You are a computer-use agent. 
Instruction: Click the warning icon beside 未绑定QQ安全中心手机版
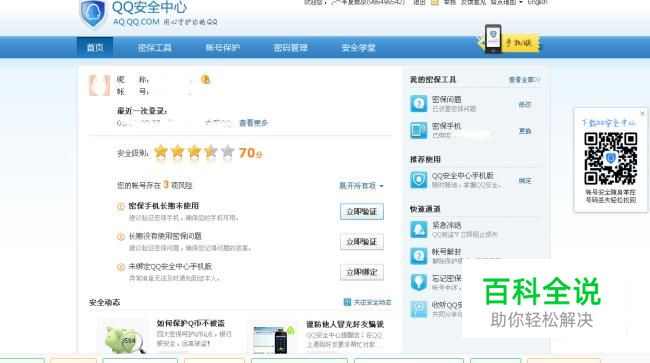(121, 267)
